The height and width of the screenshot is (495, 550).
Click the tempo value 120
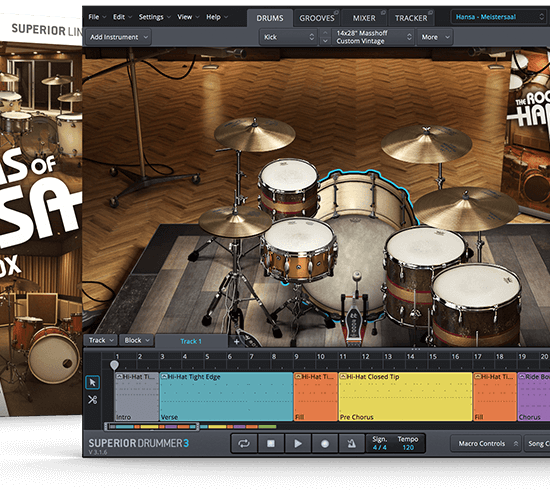pyautogui.click(x=408, y=448)
